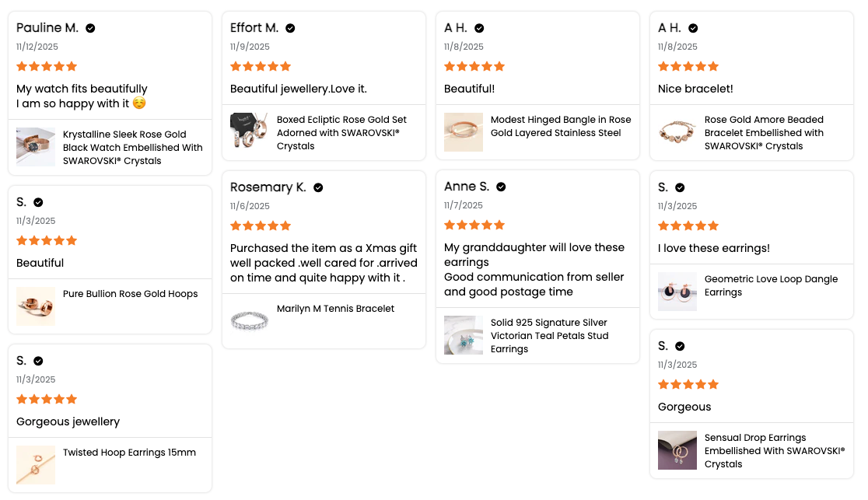Viewport: 868px width, 500px height.
Task: Click star rating under Effort M.
Action: click(x=261, y=67)
